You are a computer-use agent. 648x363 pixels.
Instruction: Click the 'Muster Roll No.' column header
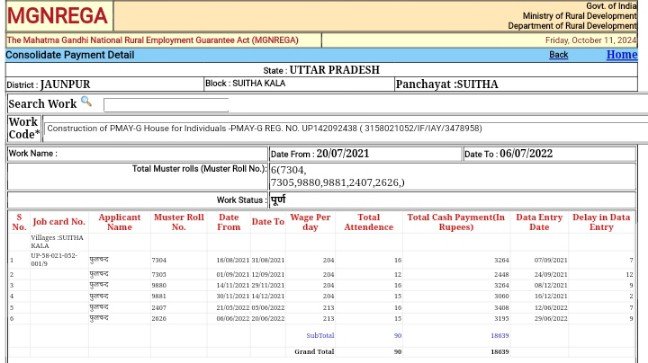179,222
